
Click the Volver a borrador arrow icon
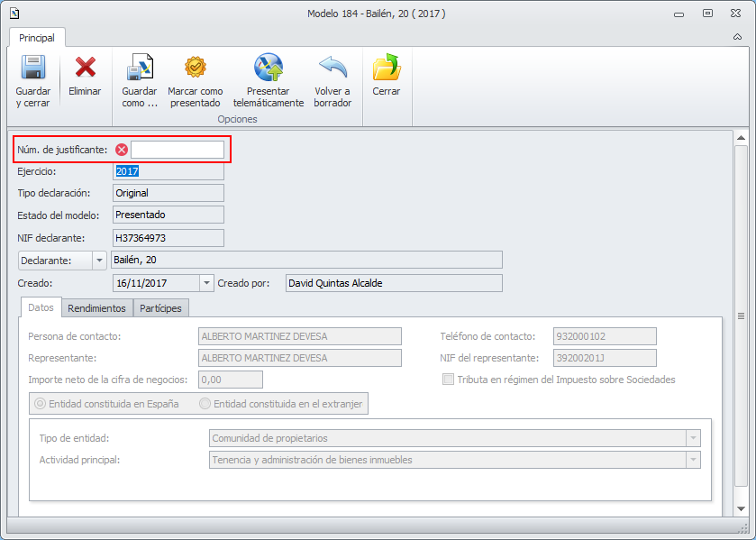tap(332, 67)
